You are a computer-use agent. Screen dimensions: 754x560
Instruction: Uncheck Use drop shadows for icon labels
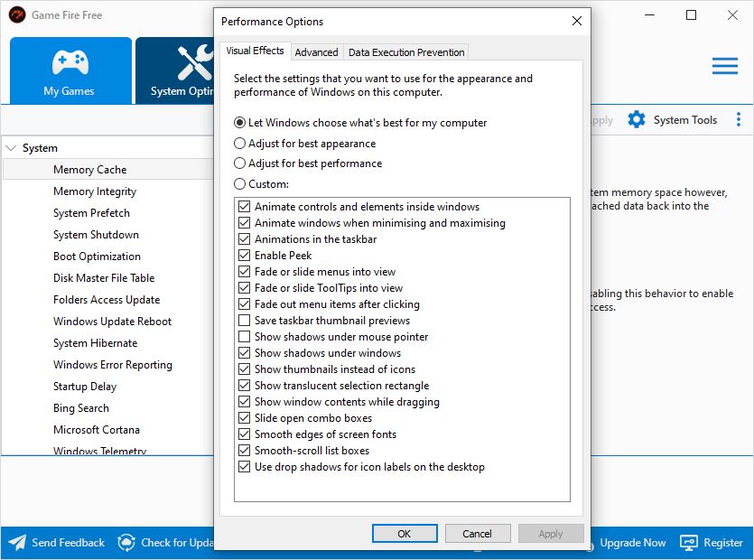(x=245, y=467)
